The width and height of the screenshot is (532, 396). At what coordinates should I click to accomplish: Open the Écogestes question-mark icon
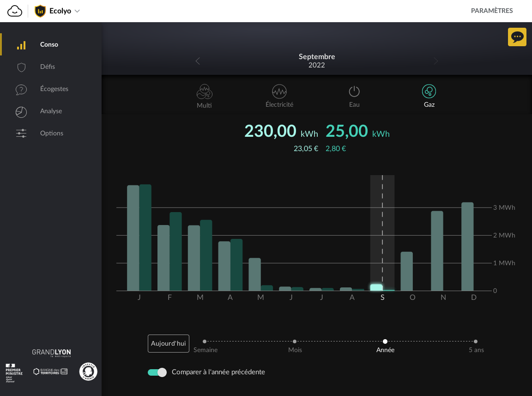(21, 89)
